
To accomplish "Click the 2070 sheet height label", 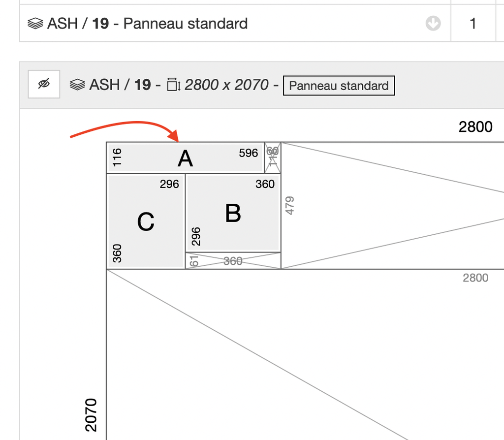I will pyautogui.click(x=91, y=415).
